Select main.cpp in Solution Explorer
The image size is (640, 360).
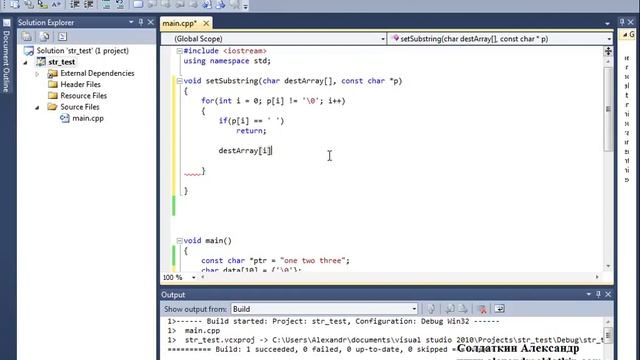(x=88, y=118)
